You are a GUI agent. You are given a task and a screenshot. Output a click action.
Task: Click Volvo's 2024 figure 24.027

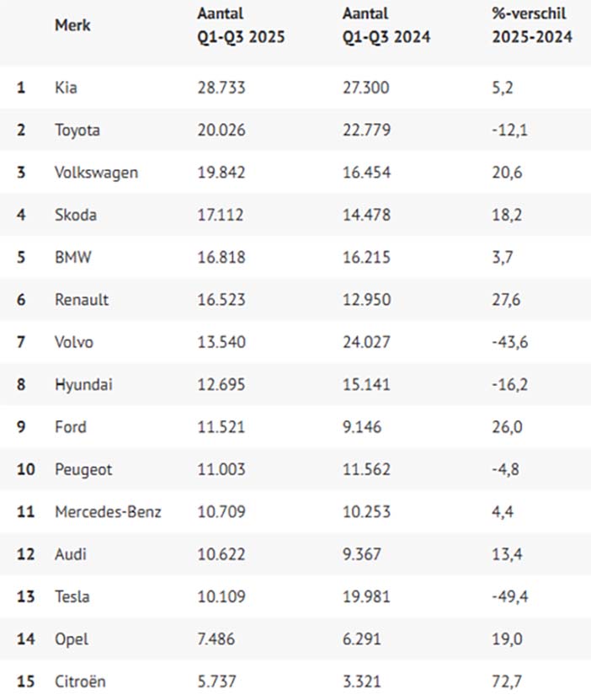click(x=366, y=342)
